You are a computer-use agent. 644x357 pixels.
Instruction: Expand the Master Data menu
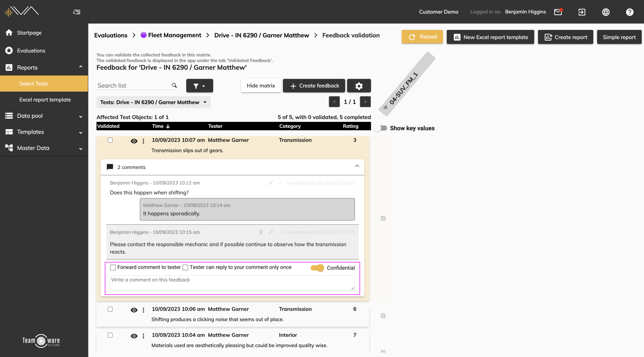80,149
